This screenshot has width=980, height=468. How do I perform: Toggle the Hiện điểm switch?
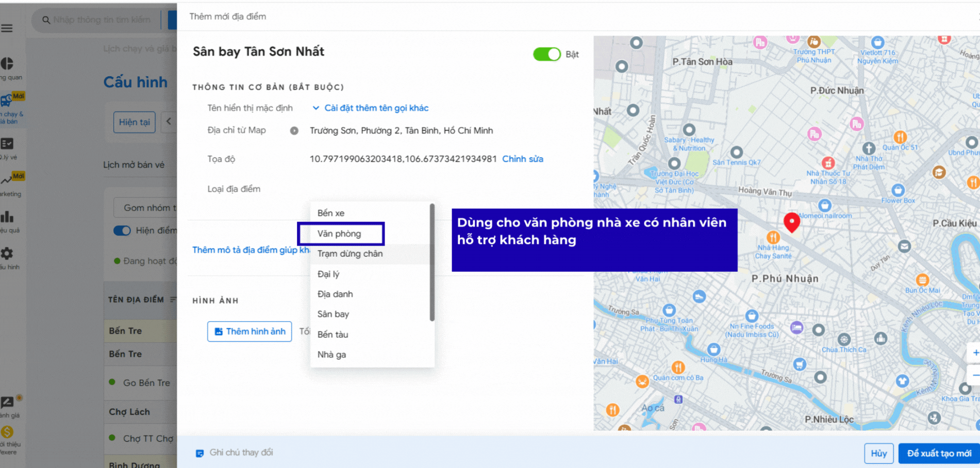pos(122,230)
